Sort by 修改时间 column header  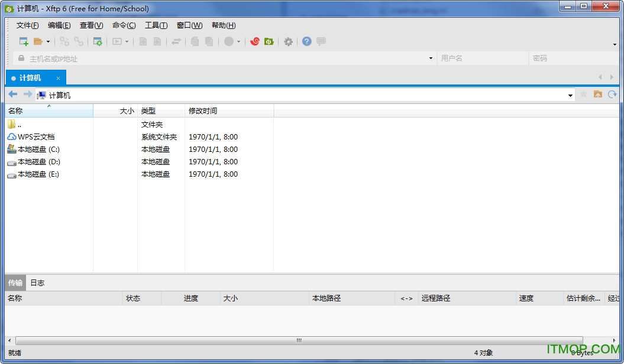pos(229,111)
